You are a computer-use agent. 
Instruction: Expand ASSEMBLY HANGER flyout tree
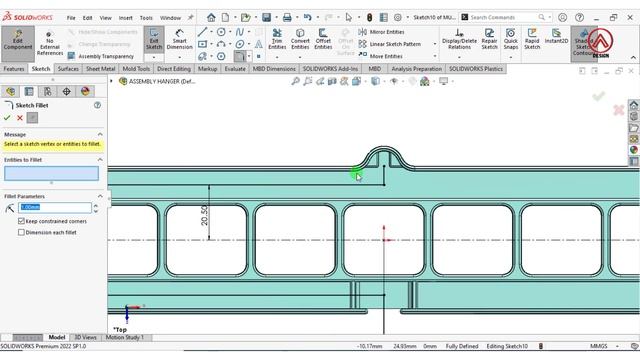111,81
